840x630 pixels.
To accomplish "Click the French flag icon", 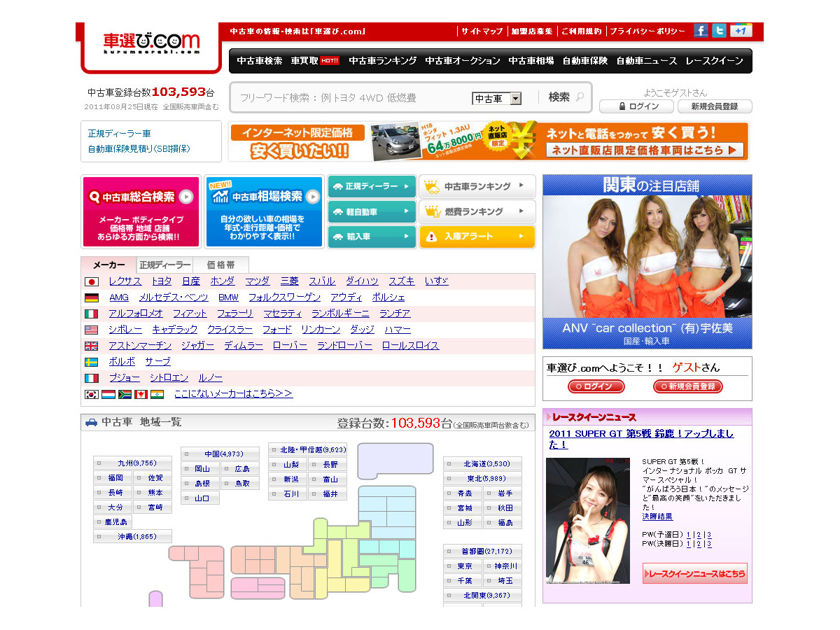I will tap(92, 378).
